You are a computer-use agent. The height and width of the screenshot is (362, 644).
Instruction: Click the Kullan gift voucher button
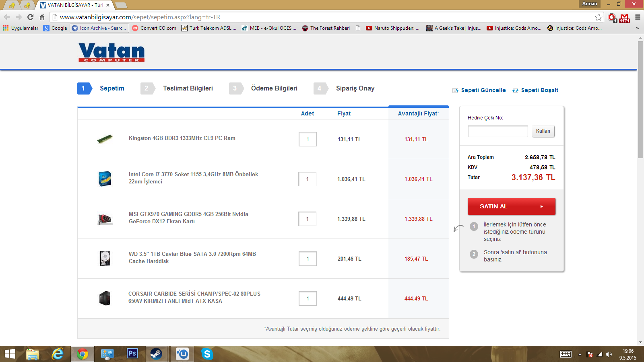pos(543,131)
